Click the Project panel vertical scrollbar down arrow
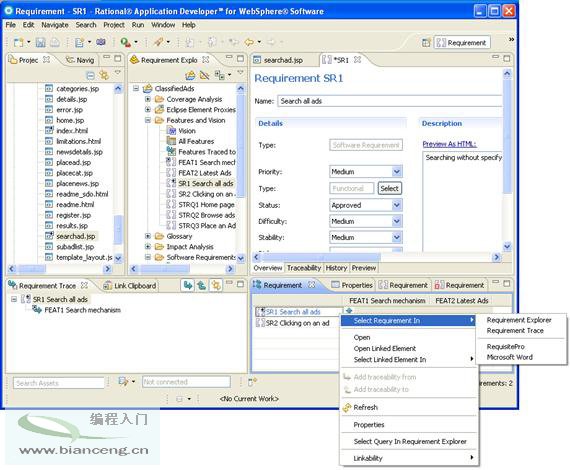 (118, 258)
